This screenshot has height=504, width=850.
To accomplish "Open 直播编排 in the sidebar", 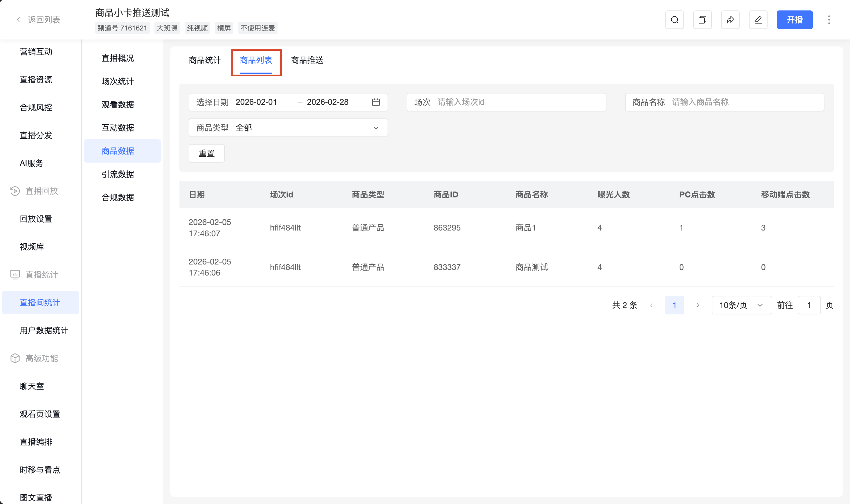I will [40, 442].
